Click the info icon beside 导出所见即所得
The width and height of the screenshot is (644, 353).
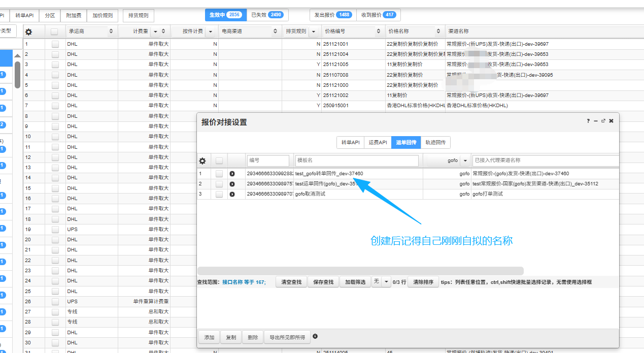[316, 336]
